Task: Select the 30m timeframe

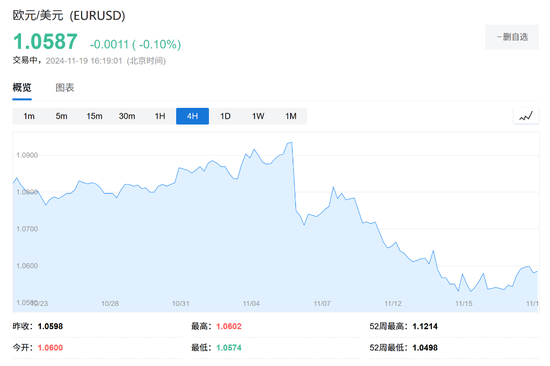Action: click(x=127, y=116)
